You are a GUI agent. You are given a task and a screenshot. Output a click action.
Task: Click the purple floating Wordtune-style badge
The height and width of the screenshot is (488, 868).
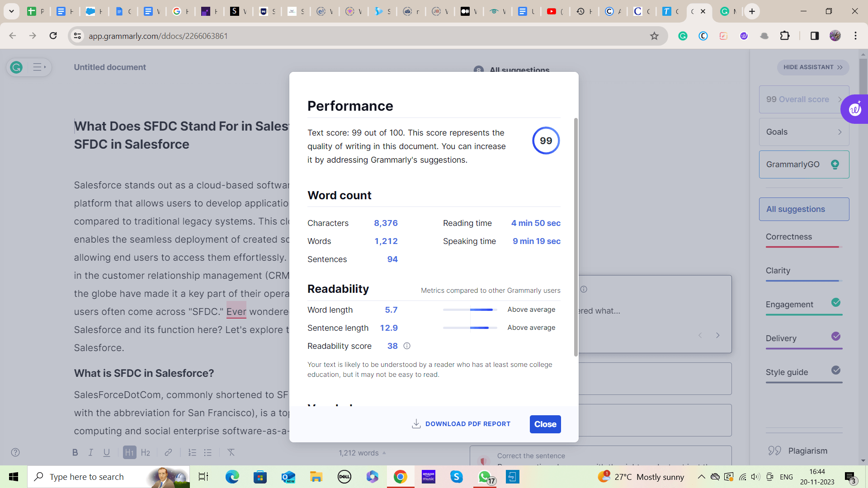tap(854, 109)
